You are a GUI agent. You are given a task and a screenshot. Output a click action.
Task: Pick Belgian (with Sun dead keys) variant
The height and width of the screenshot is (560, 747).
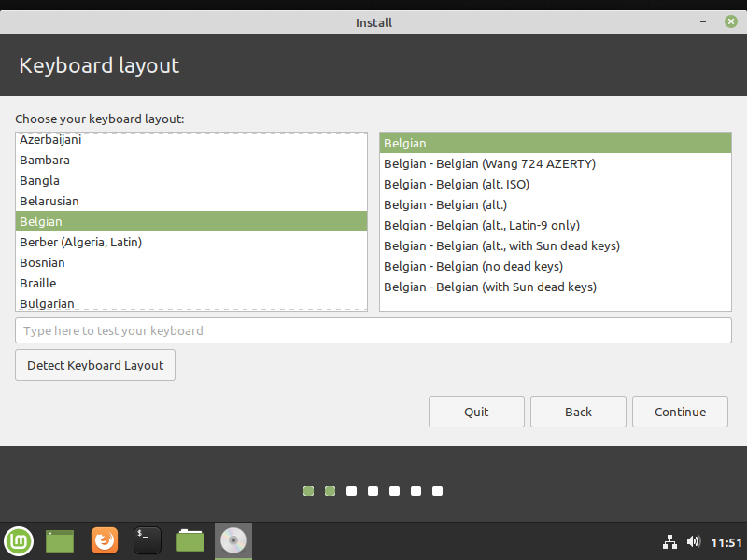coord(556,287)
